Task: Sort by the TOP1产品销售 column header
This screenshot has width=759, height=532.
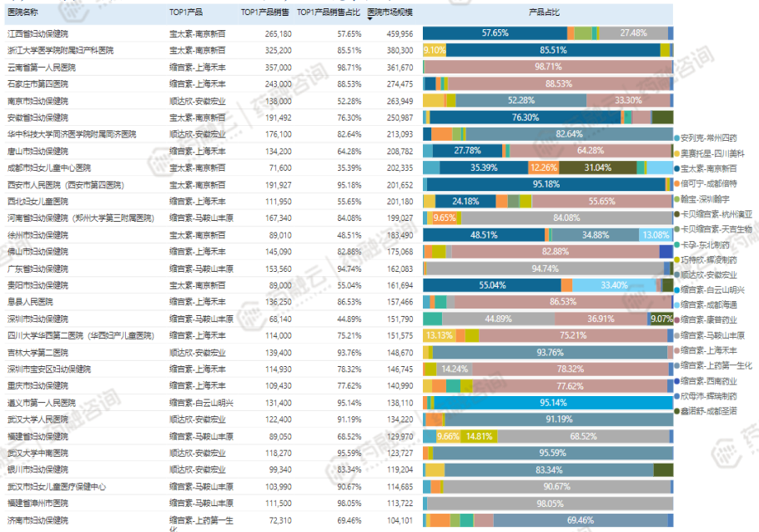Action: (x=264, y=13)
